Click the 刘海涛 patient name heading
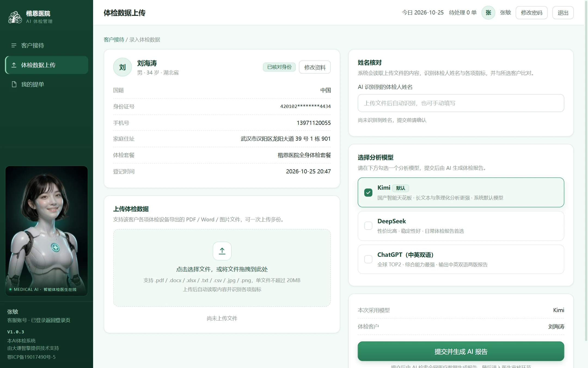Image resolution: width=588 pixels, height=368 pixels. 147,63
